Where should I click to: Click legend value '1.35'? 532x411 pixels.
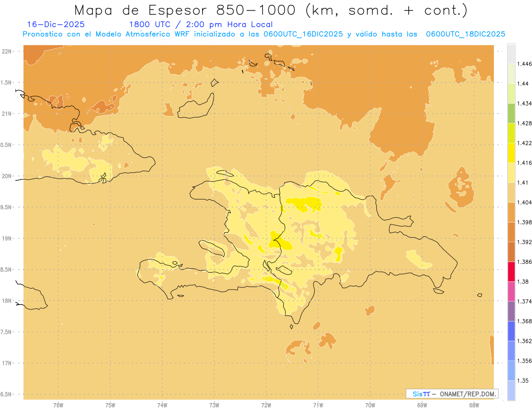tap(523, 380)
